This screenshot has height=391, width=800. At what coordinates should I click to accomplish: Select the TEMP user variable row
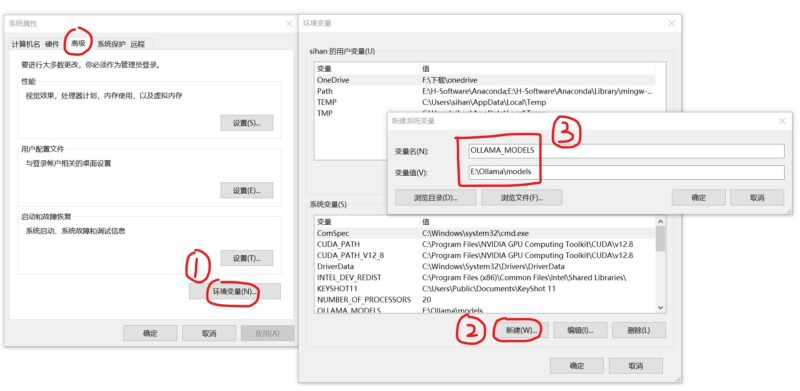[x=485, y=102]
